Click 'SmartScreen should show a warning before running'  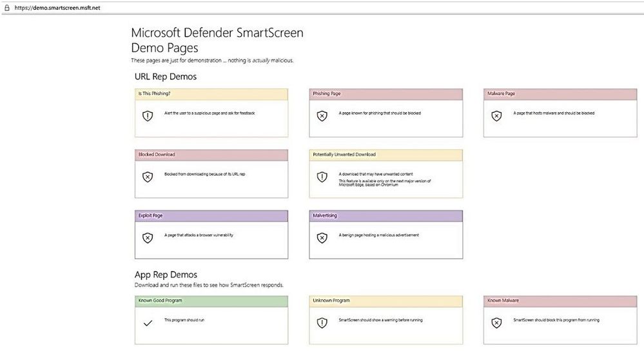point(380,320)
